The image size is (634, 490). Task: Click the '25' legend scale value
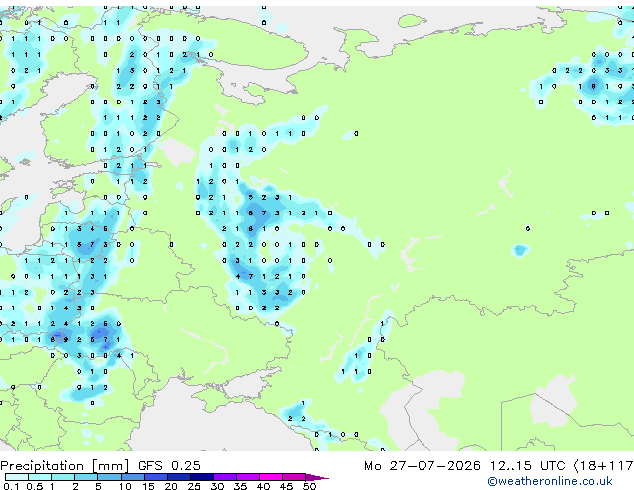[x=194, y=486]
